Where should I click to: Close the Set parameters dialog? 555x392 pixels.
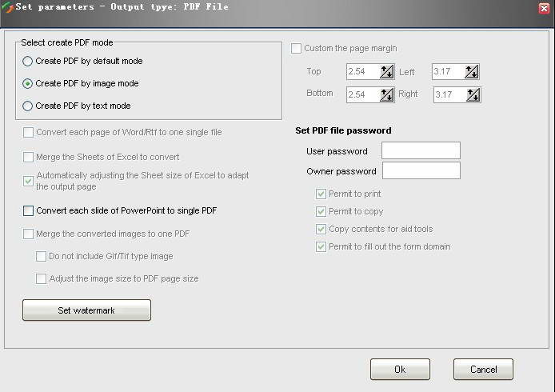(x=544, y=8)
